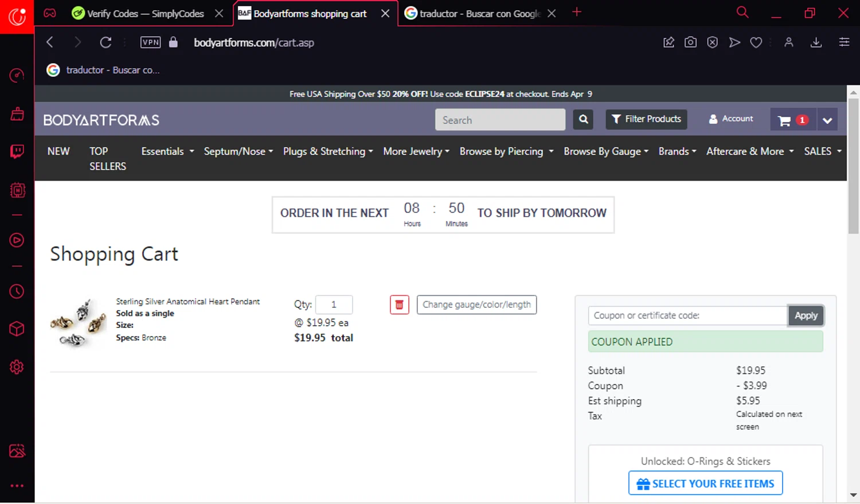The height and width of the screenshot is (504, 860).
Task: Close the Verify Codes — SimplyCodes tab
Action: [x=219, y=13]
